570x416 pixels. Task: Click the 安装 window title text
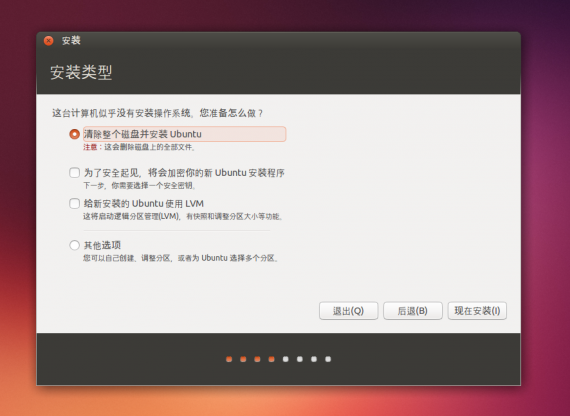[x=71, y=41]
